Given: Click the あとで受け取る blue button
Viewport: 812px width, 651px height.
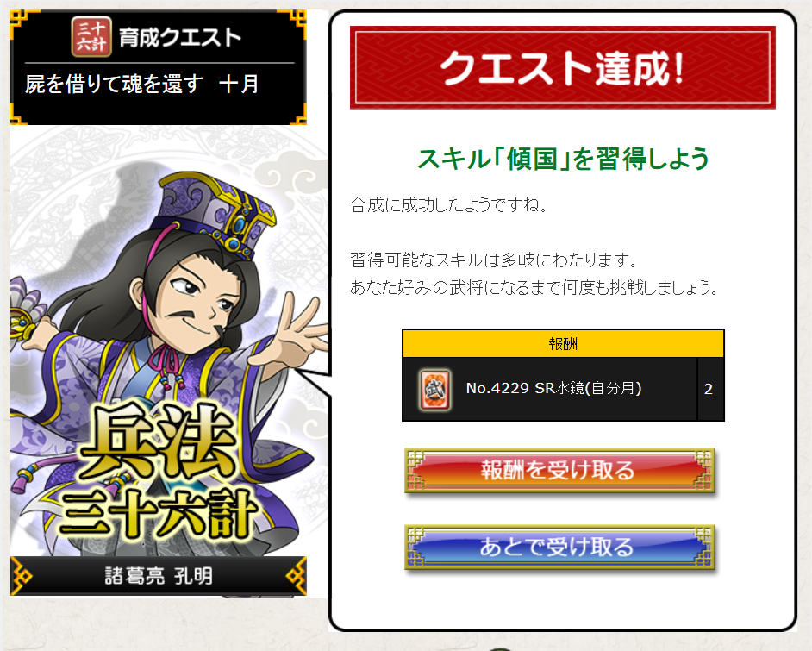Looking at the screenshot, I should pyautogui.click(x=559, y=547).
